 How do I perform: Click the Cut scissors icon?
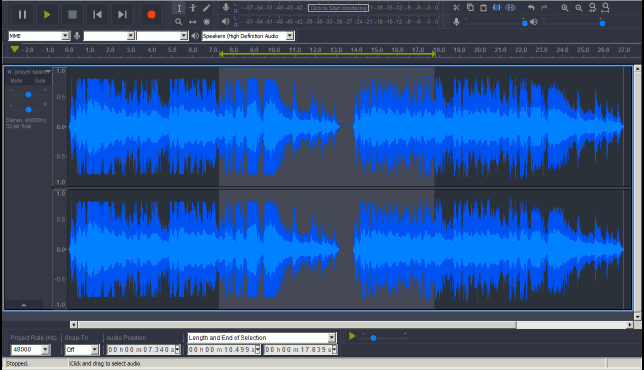[456, 8]
